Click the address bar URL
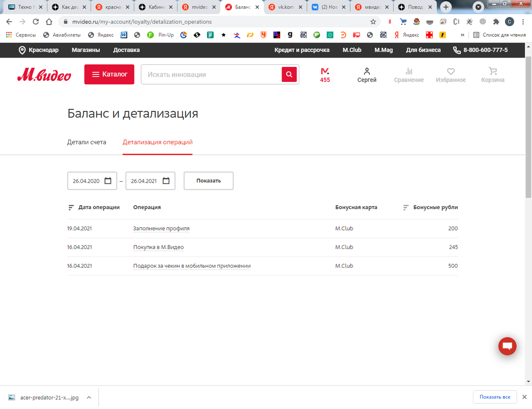The height and width of the screenshot is (409, 532). click(x=142, y=22)
